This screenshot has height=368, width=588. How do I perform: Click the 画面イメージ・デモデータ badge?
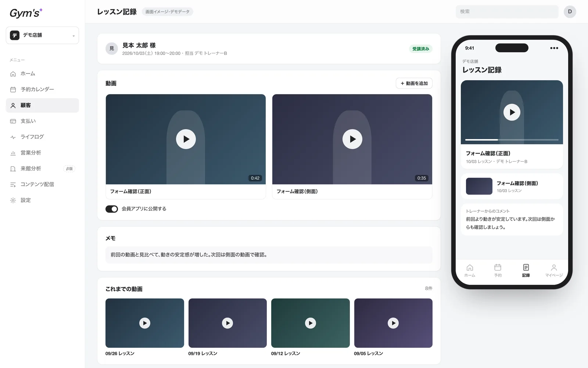(x=168, y=12)
